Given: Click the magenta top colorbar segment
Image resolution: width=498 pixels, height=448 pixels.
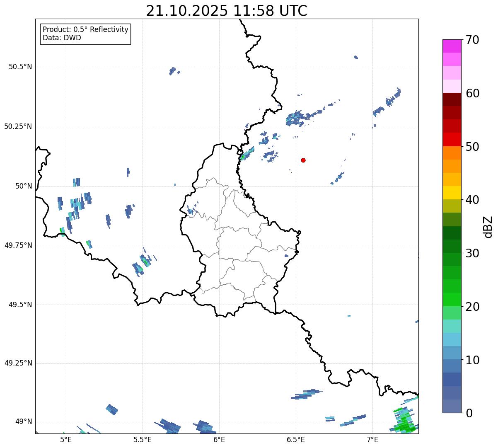Looking at the screenshot, I should 452,46.
